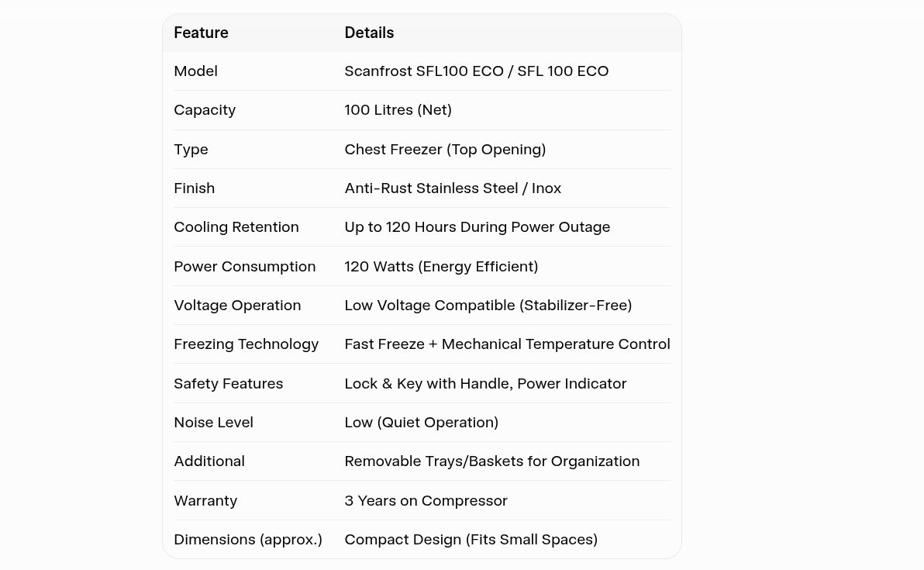Click 3 Years on Compressor warranty
The image size is (924, 570).
tap(426, 501)
